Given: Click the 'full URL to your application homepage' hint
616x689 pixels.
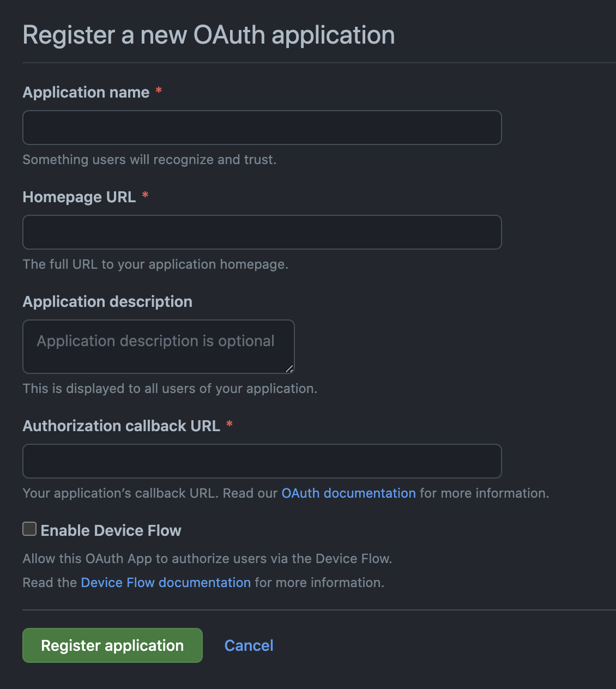Looking at the screenshot, I should [x=155, y=264].
